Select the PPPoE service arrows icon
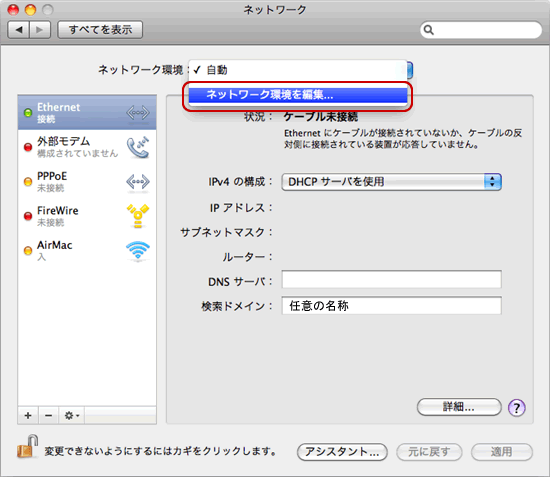This screenshot has height=477, width=550. coord(138,182)
